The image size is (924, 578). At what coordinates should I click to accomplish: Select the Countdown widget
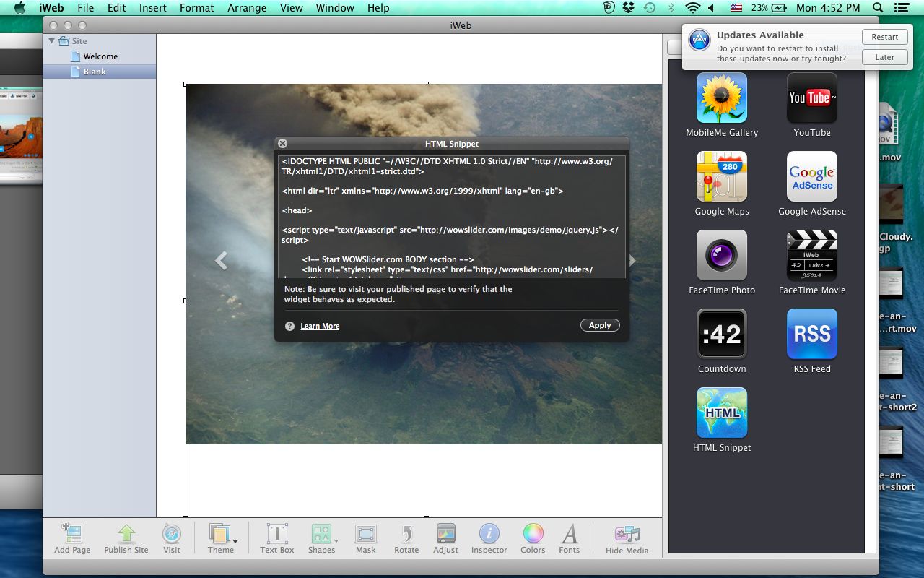pyautogui.click(x=722, y=334)
